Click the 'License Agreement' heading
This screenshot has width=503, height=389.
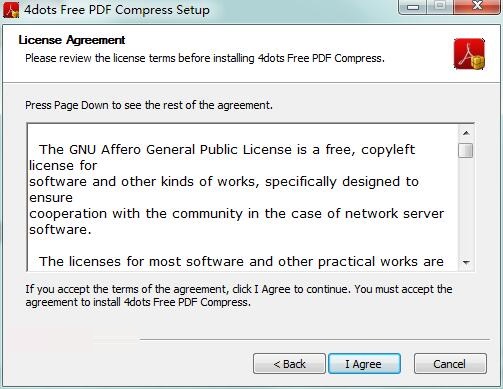click(72, 40)
